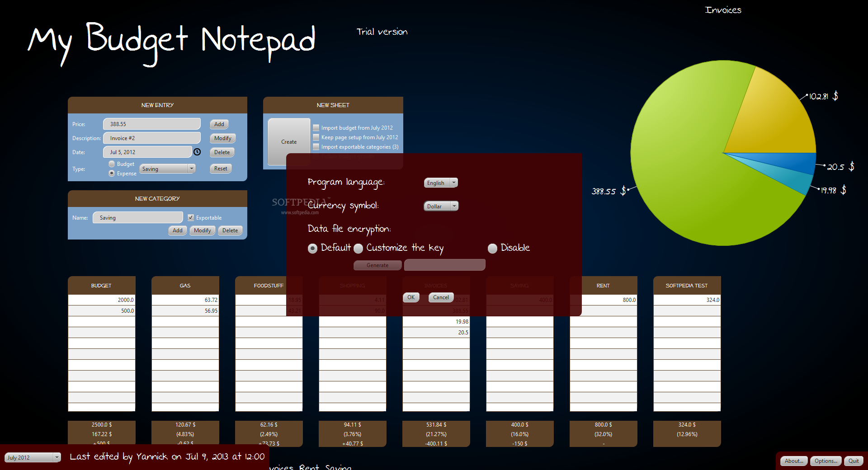Select the Budget radio button
868x470 pixels.
[x=112, y=164]
